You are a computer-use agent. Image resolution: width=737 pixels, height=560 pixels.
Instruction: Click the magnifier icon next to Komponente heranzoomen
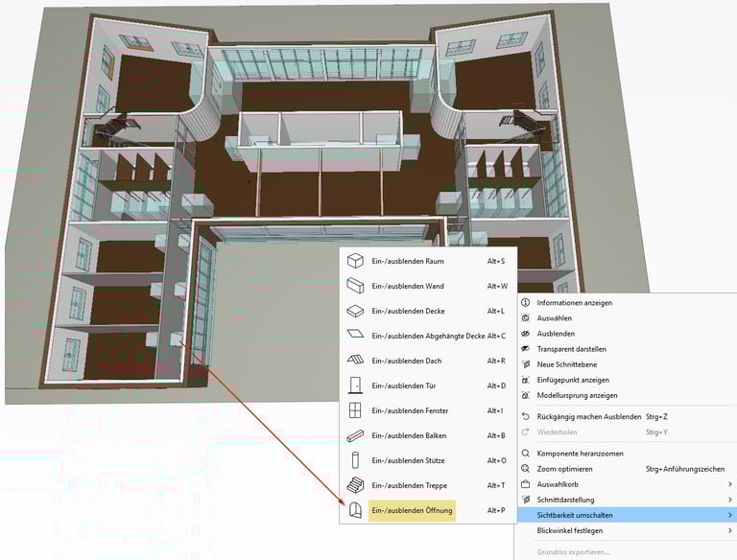(x=526, y=454)
